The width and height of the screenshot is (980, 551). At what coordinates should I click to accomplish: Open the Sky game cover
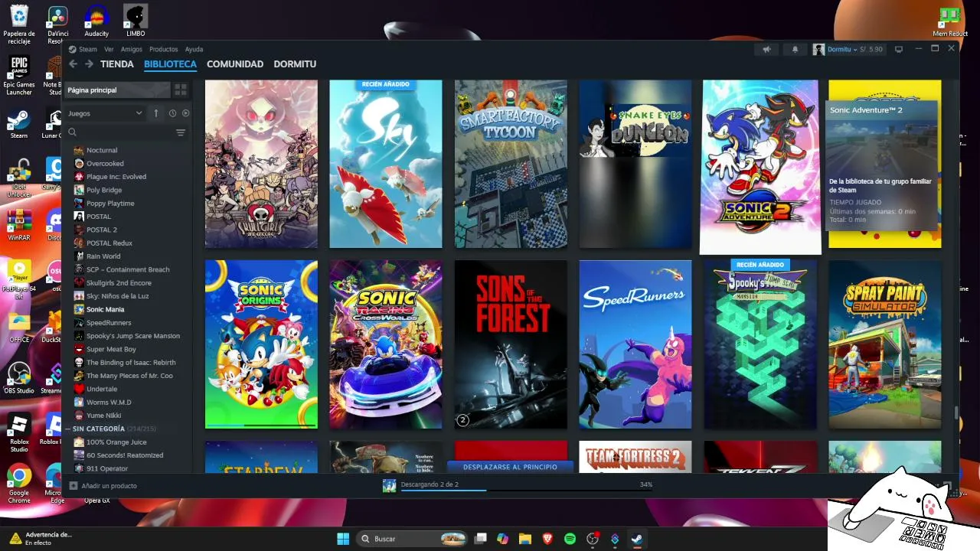point(386,164)
